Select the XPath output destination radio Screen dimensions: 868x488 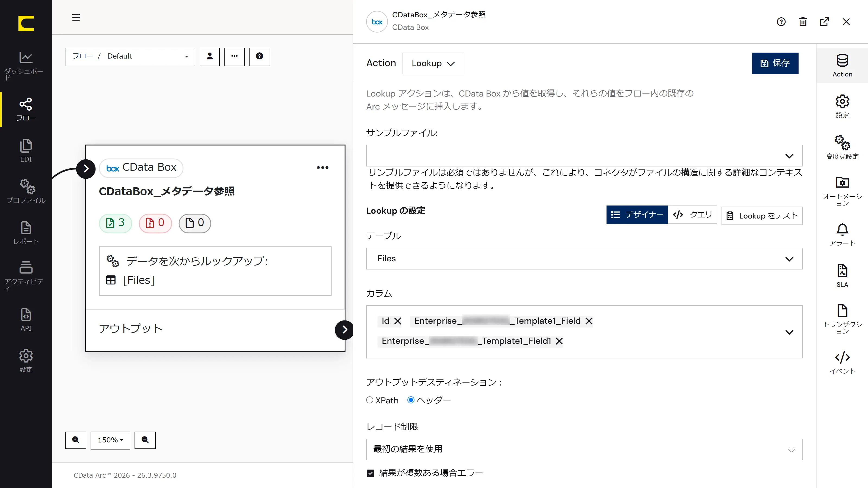pyautogui.click(x=370, y=400)
